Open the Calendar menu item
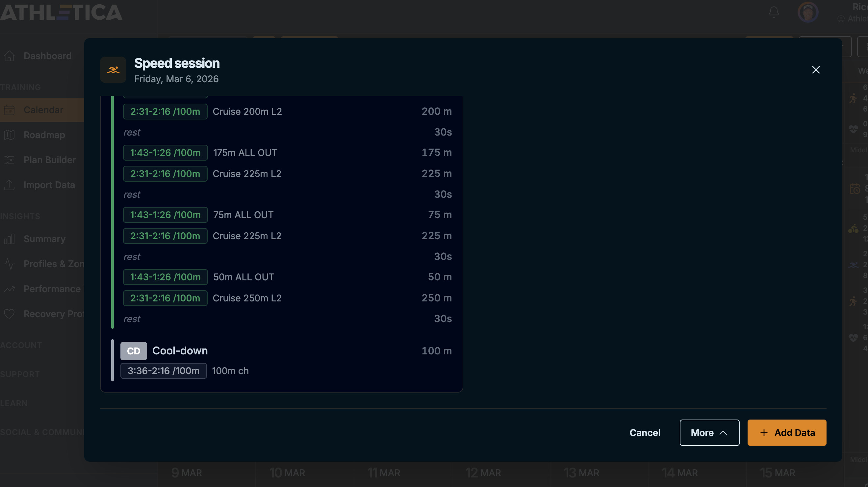Image resolution: width=868 pixels, height=487 pixels. [43, 110]
